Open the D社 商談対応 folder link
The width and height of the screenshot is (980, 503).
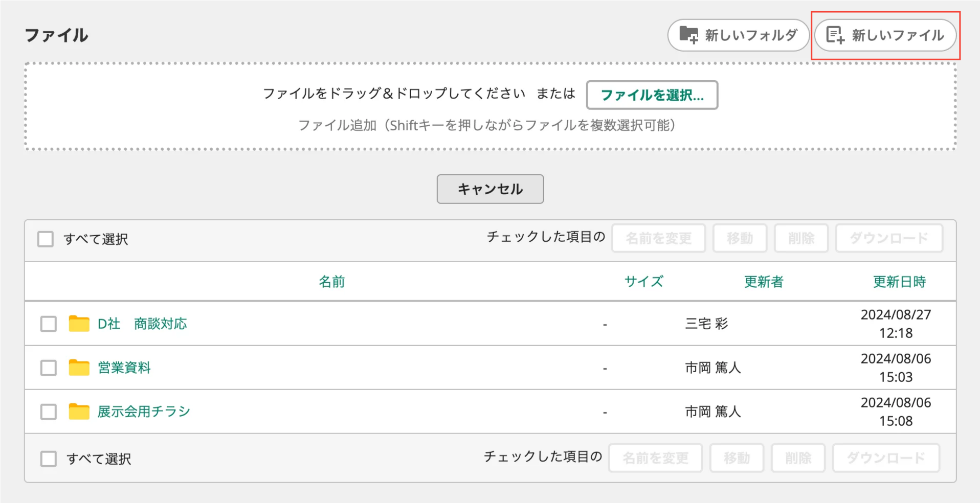pyautogui.click(x=142, y=324)
